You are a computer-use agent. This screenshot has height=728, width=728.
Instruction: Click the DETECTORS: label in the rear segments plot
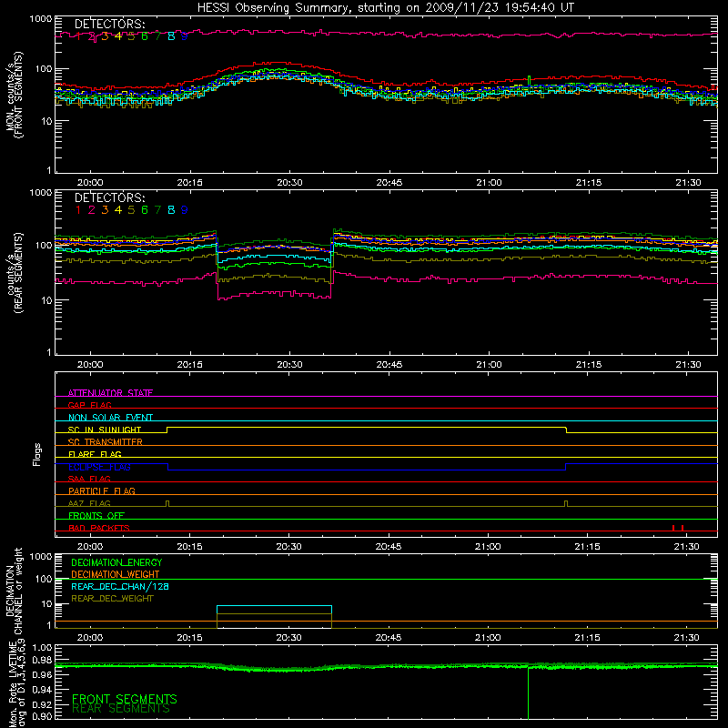click(110, 197)
